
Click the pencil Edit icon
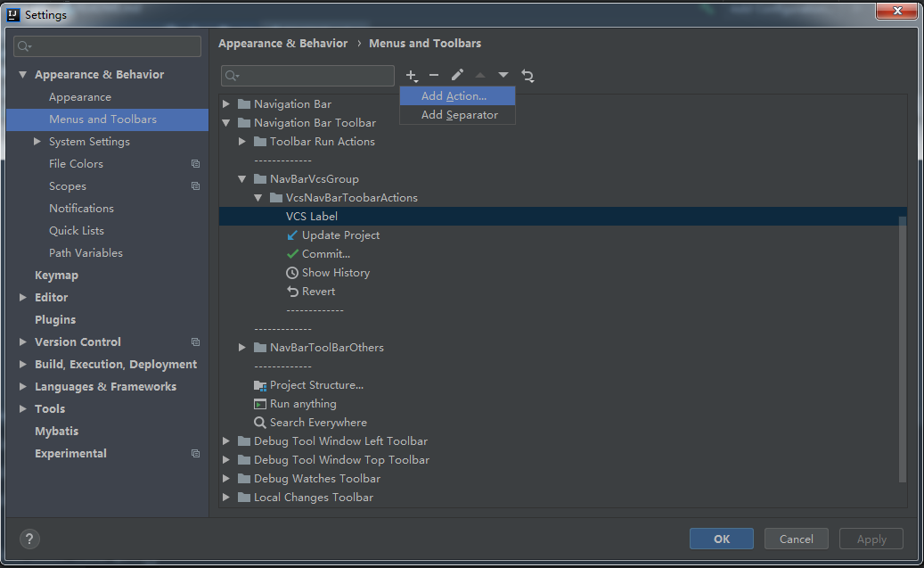coord(457,76)
